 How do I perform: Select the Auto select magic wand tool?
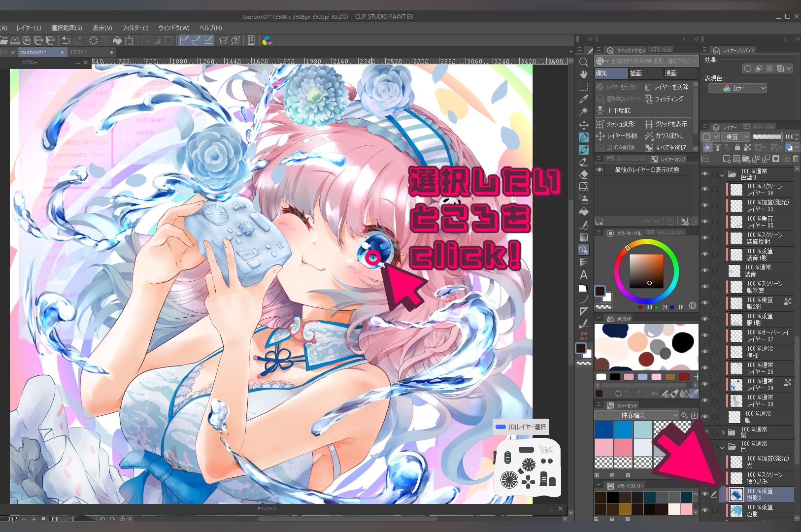coord(584,111)
